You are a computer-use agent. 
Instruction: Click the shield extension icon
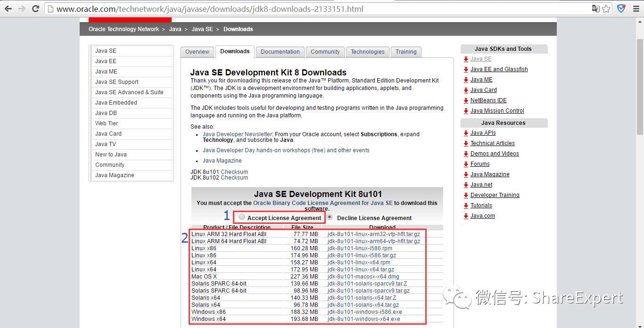click(621, 8)
